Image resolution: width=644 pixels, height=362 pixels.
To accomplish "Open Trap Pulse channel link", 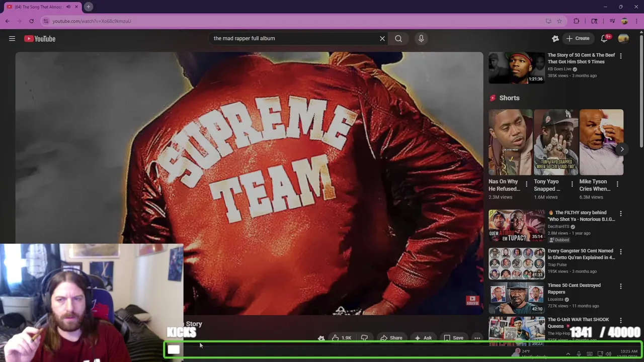I will click(x=558, y=264).
